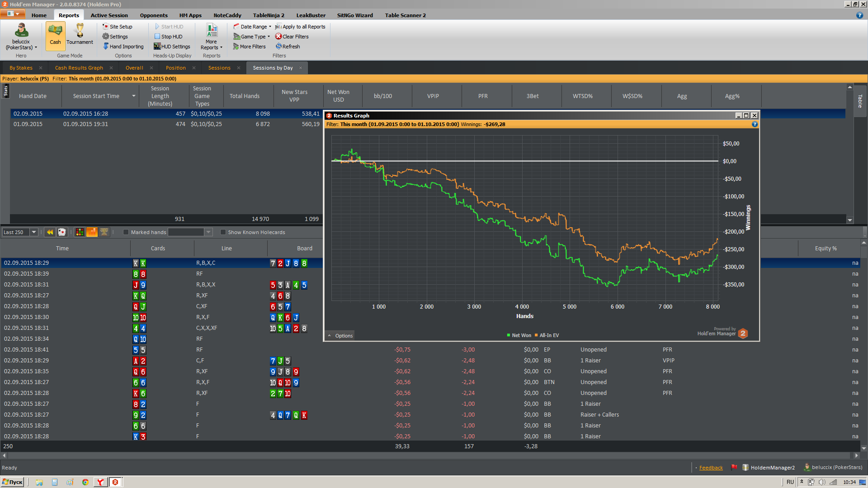The image size is (868, 488).
Task: Open the Game Type dropdown
Action: tap(252, 37)
